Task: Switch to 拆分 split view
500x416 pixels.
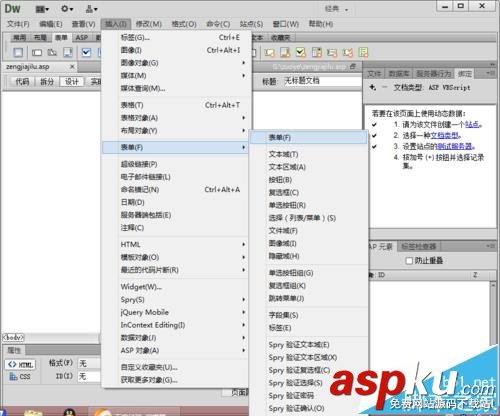Action: coord(47,81)
